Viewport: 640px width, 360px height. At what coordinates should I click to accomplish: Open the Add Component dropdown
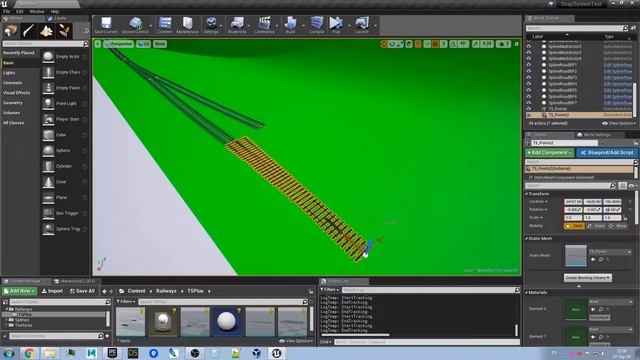coord(549,152)
